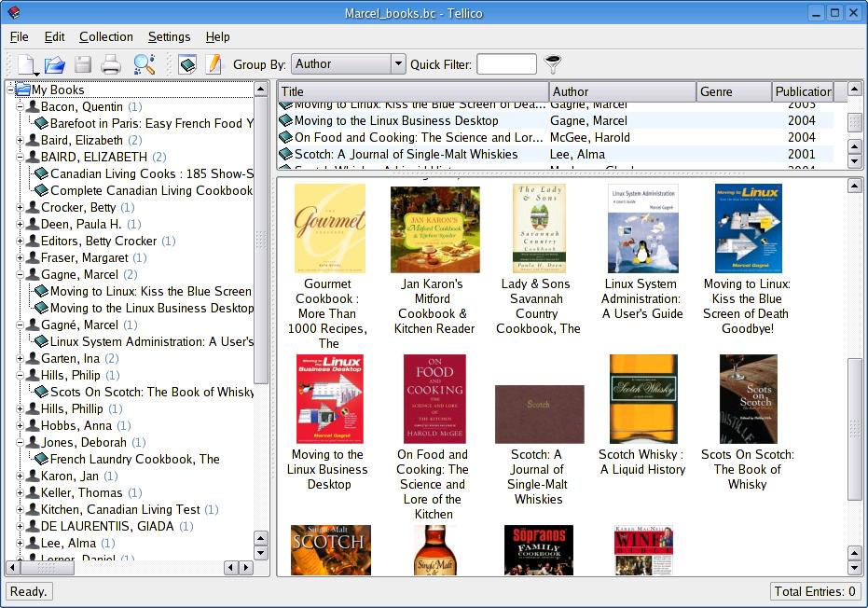Screen dimensions: 868x608
Task: Click the Print icon in toolbar
Action: click(111, 64)
